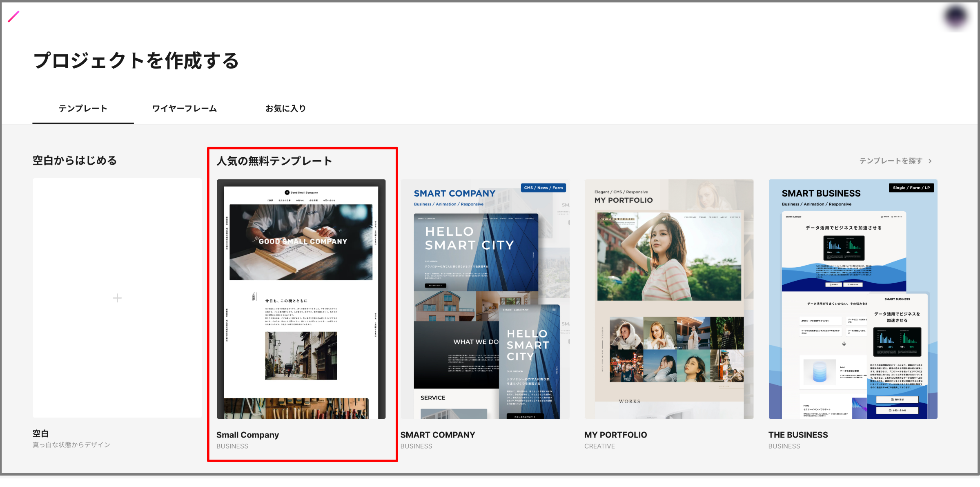
Task: Click the SMART COMPANY title below thumbnail
Action: pyautogui.click(x=438, y=435)
